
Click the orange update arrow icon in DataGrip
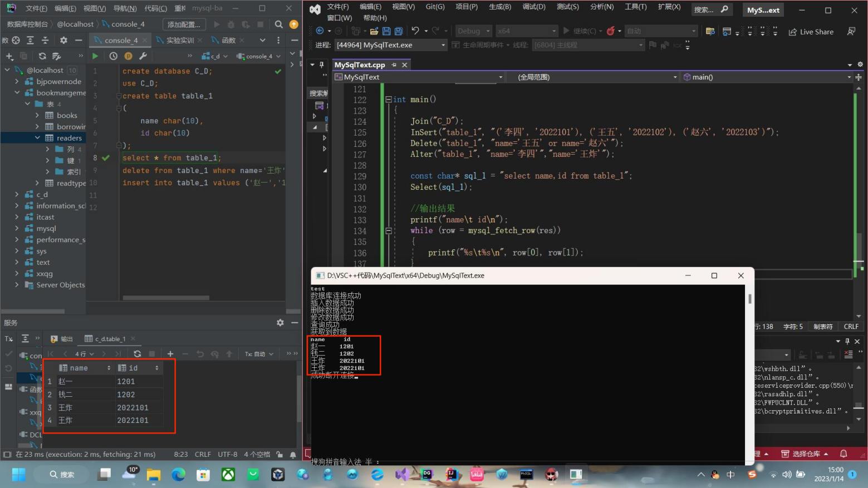pos(294,24)
